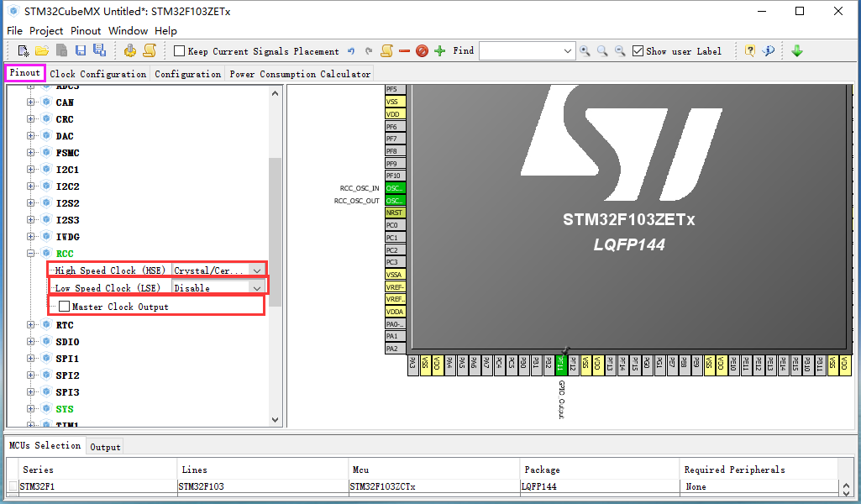Click the Generate Report scroll icon
This screenshot has height=504, width=861.
tap(150, 50)
